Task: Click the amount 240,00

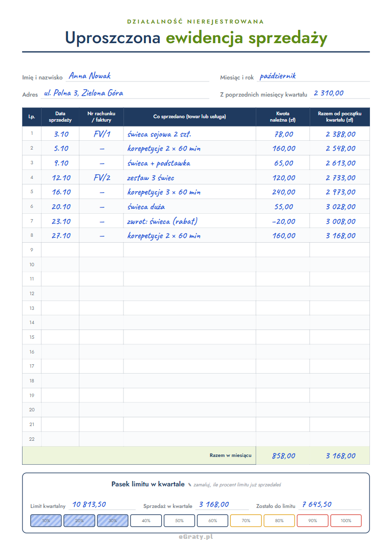Action: pyautogui.click(x=284, y=192)
